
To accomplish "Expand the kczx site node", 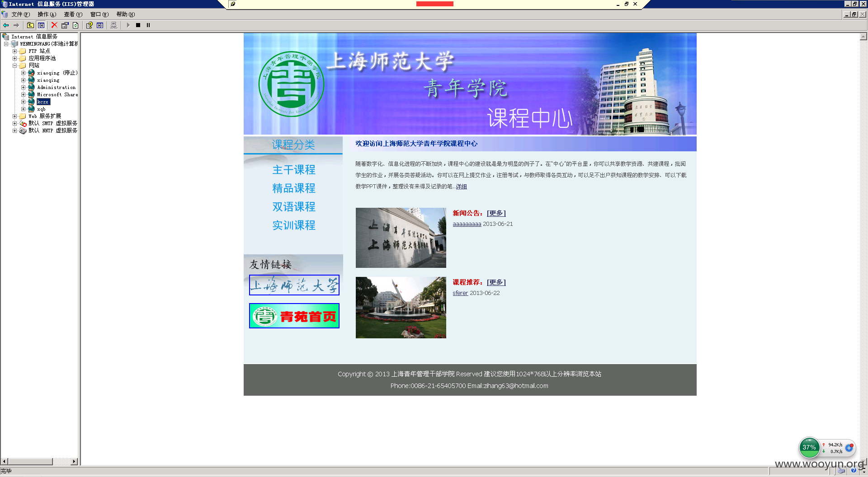I will [23, 102].
